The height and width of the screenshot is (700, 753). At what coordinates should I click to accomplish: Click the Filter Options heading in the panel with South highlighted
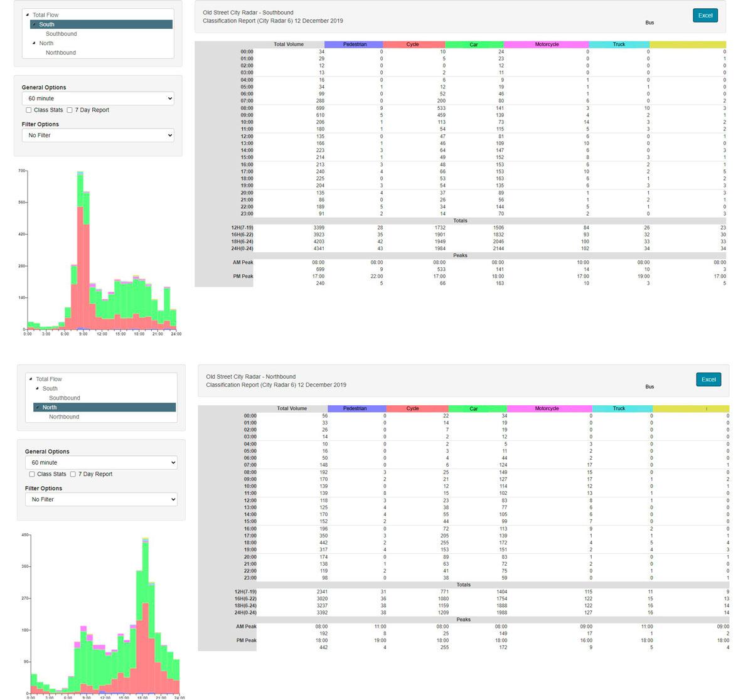(x=40, y=124)
